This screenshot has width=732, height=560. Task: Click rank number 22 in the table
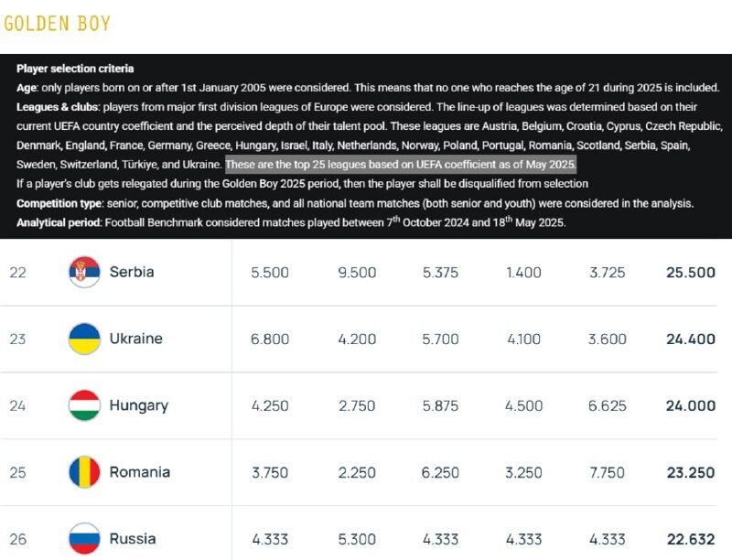point(18,272)
